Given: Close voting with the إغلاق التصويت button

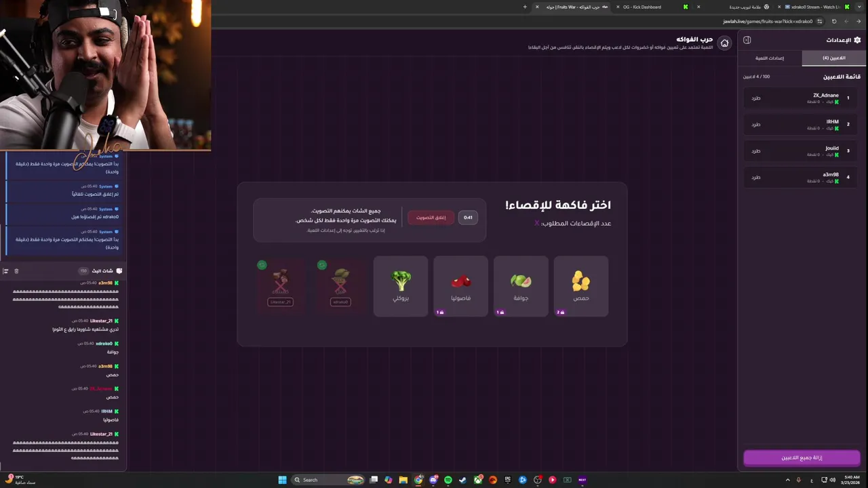Looking at the screenshot, I should [431, 218].
